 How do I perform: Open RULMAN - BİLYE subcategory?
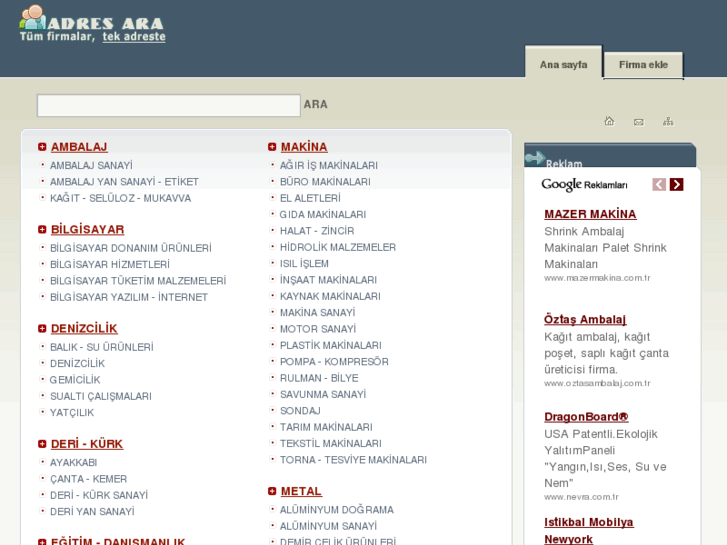point(319,378)
